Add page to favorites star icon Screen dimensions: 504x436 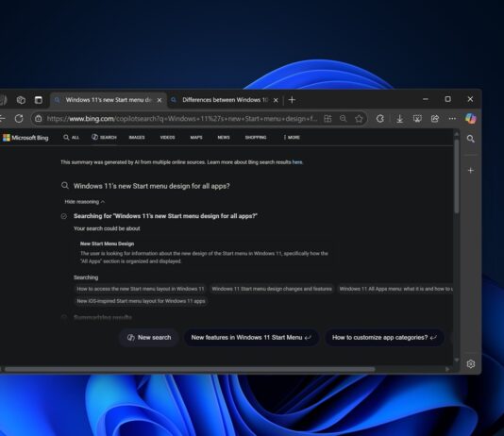(x=359, y=119)
